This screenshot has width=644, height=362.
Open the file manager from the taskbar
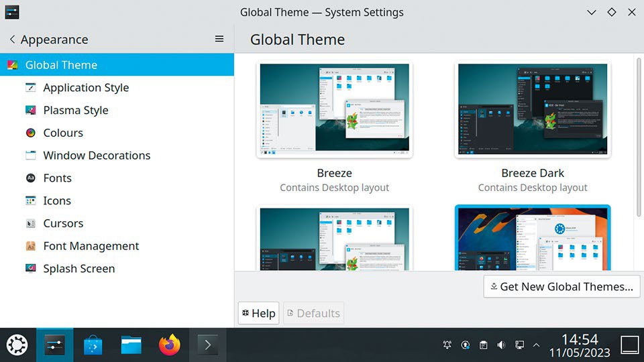coord(131,345)
